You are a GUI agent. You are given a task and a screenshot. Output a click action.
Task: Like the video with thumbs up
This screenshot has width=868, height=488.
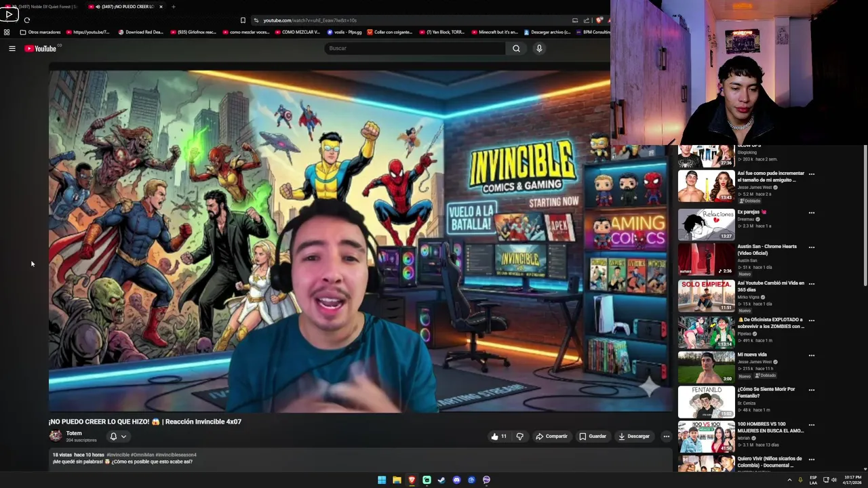[x=498, y=436]
